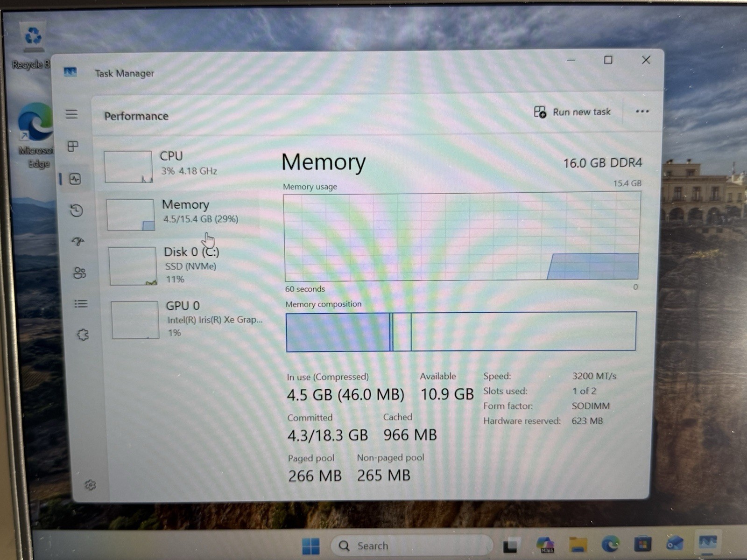Image resolution: width=747 pixels, height=560 pixels.
Task: Open the Task Manager hamburger navigation menu
Action: coord(71,114)
